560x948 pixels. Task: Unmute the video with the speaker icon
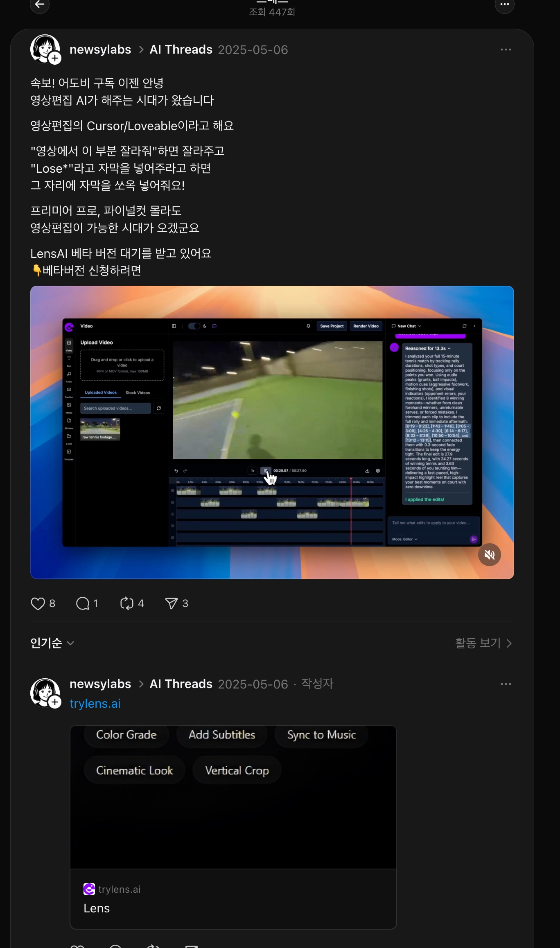490,555
